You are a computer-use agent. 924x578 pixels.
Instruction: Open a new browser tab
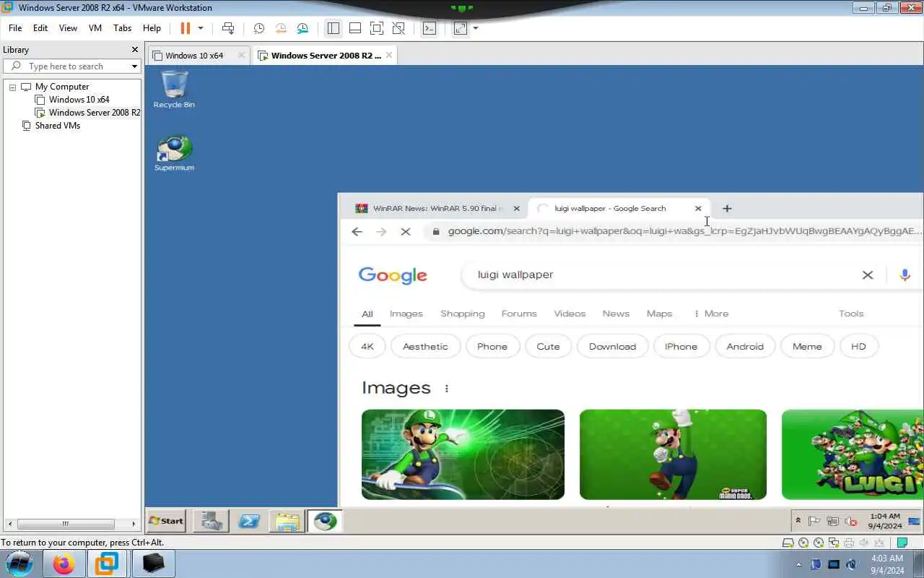tap(727, 208)
